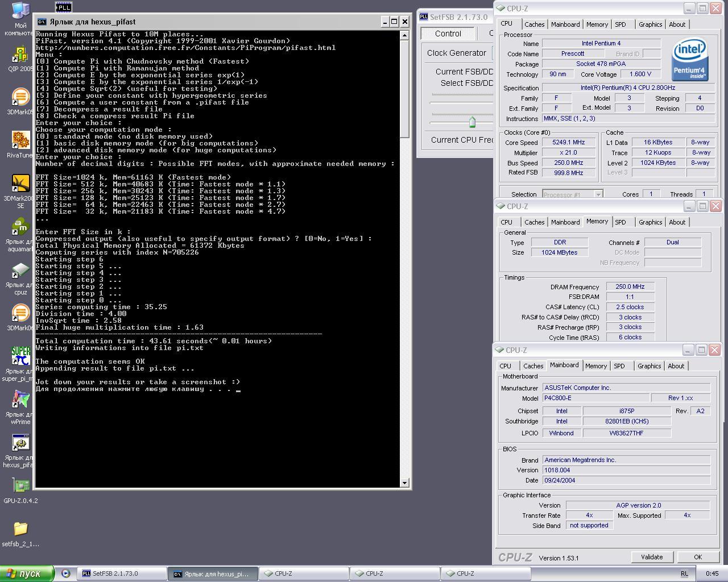Click the taskbar clock showing 0:45
The image size is (728, 582).
click(712, 573)
